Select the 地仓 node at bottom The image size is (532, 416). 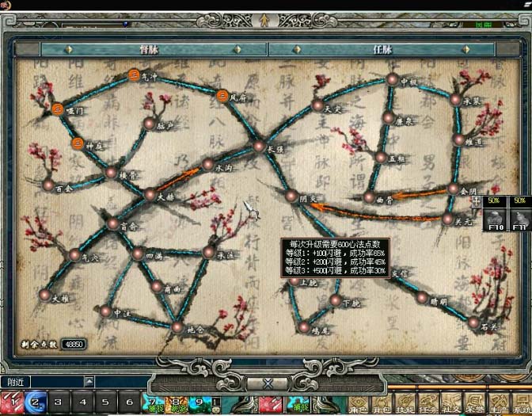(177, 326)
